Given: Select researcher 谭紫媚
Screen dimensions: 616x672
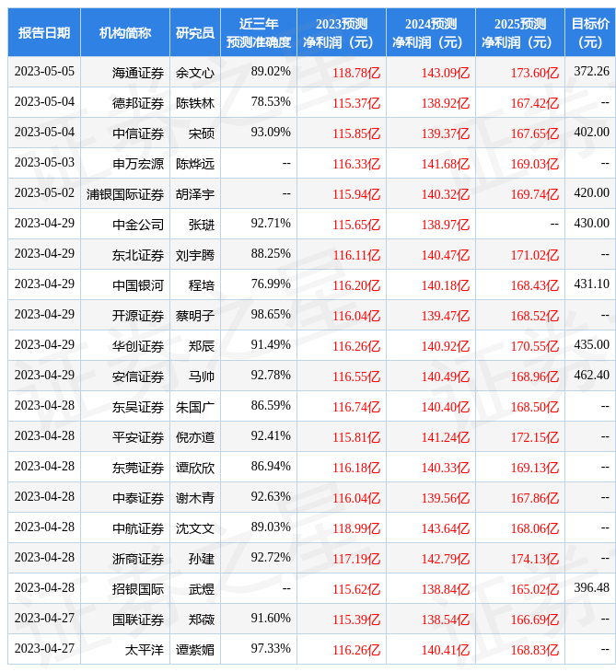Looking at the screenshot, I should (195, 651).
